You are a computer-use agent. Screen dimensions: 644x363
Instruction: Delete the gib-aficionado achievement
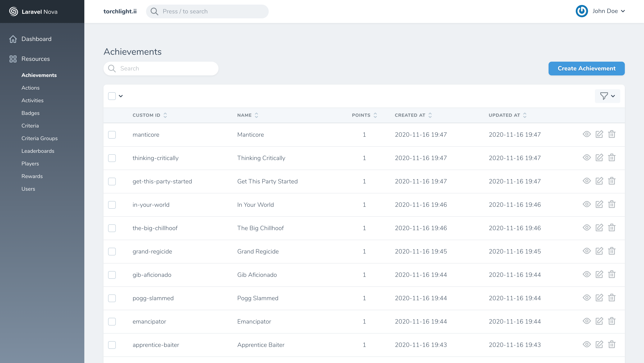(x=612, y=274)
